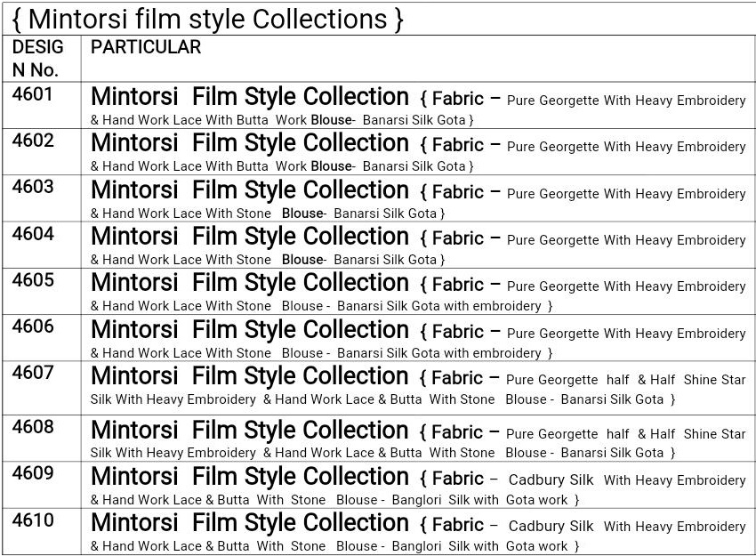Select design number 4604 cell
Image resolution: width=756 pixels, height=556 pixels.
[x=33, y=234]
